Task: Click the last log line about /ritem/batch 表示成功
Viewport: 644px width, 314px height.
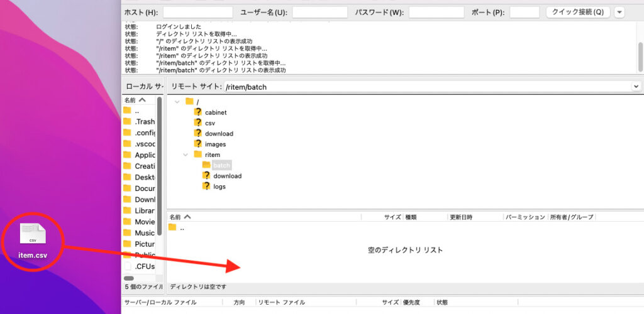Action: (221, 70)
